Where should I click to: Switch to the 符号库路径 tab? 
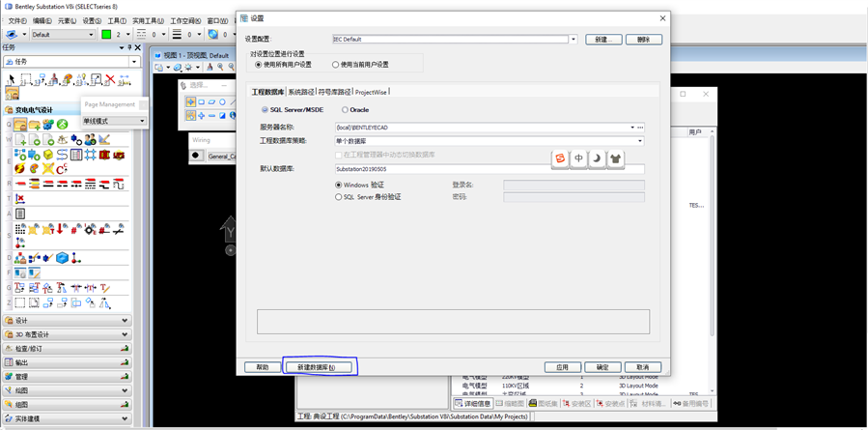(335, 92)
